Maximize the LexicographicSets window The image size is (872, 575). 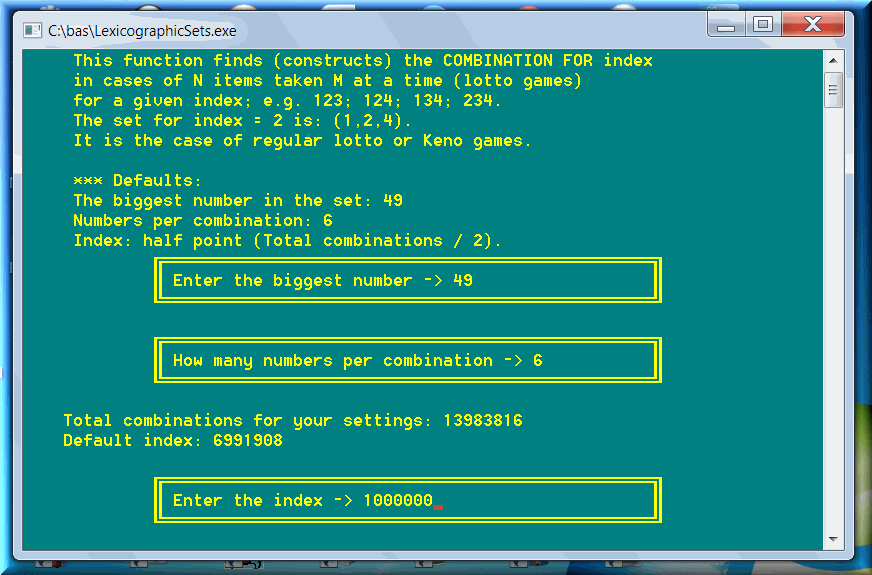click(762, 24)
